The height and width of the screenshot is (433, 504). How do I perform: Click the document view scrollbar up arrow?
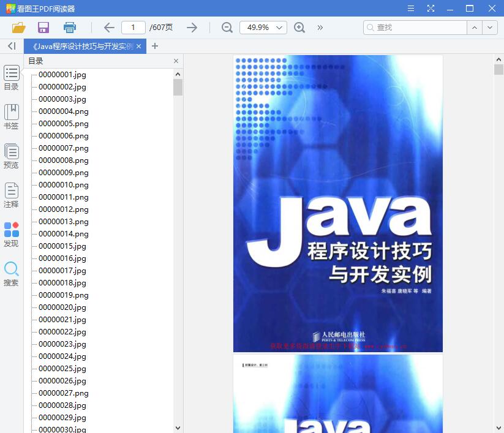click(x=498, y=59)
